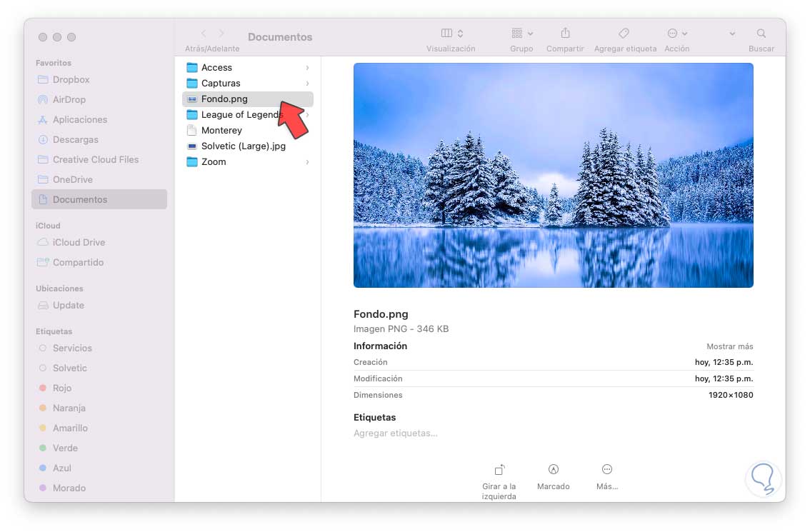Expand the Capturas folder chevron
Image resolution: width=810 pixels, height=532 pixels.
pos(307,83)
